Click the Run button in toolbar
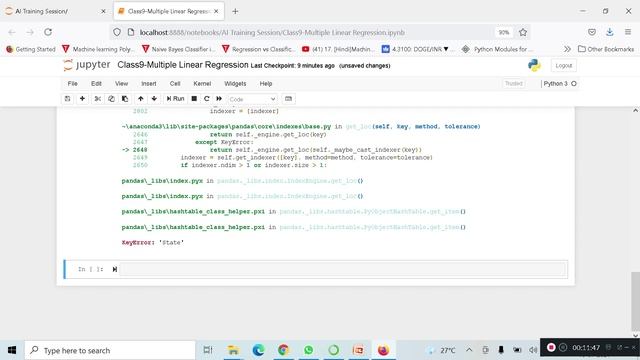This screenshot has width=640, height=360. 176,99
